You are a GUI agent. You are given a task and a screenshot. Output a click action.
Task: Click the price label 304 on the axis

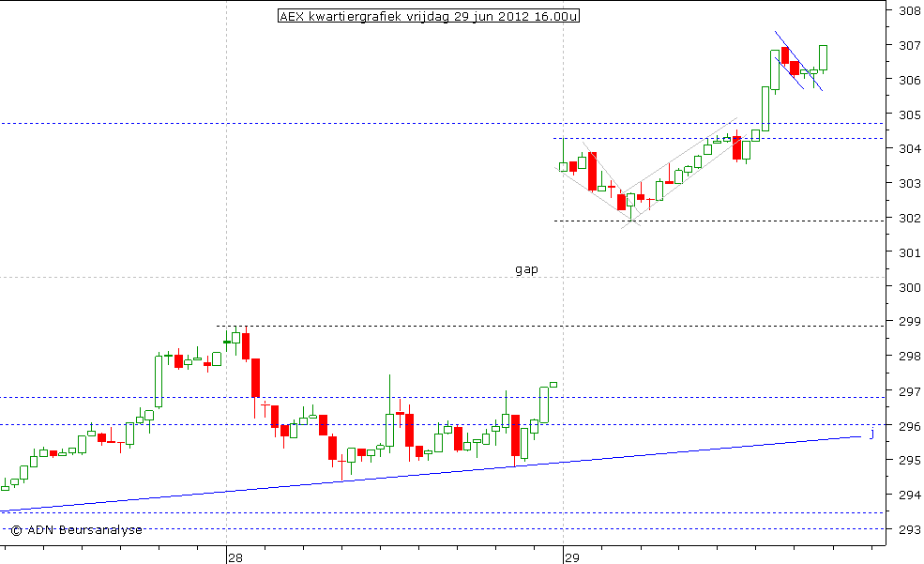[x=910, y=148]
